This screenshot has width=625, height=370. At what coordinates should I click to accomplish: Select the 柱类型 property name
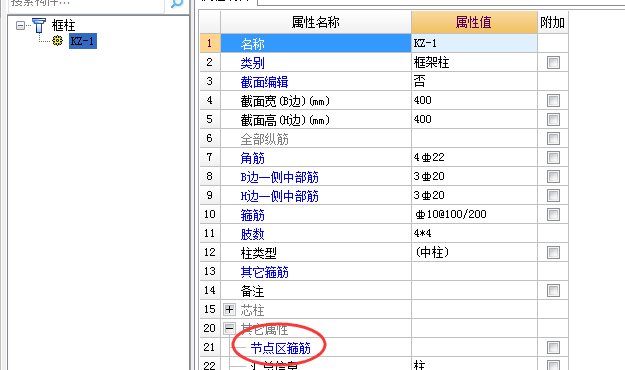[258, 253]
